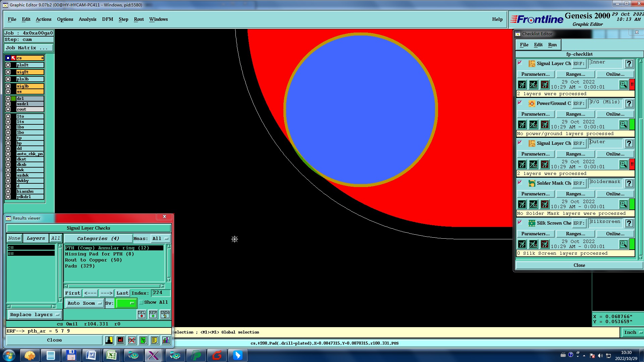Open the Auto Zoom dropdown

click(x=85, y=303)
